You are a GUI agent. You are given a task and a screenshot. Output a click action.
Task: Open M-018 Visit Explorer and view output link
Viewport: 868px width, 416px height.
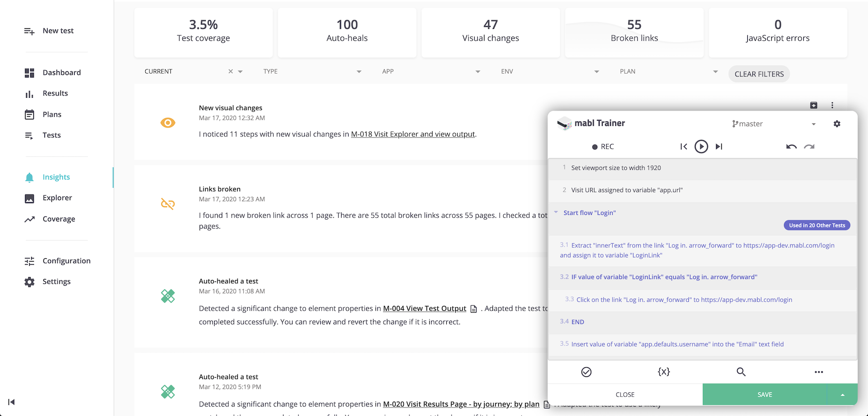(413, 134)
